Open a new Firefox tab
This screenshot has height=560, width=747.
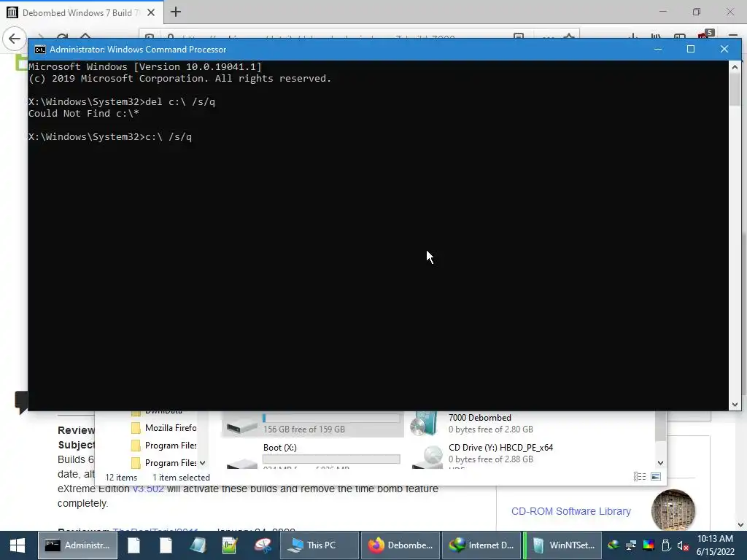176,12
